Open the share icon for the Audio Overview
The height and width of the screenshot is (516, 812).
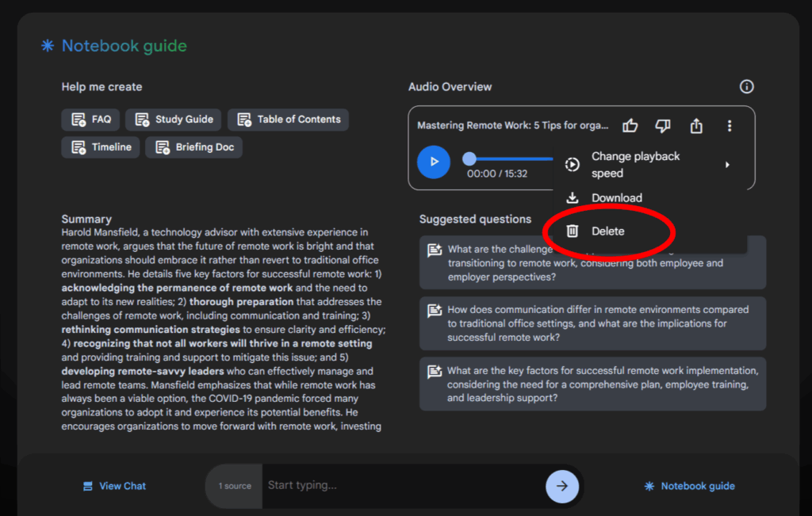696,125
